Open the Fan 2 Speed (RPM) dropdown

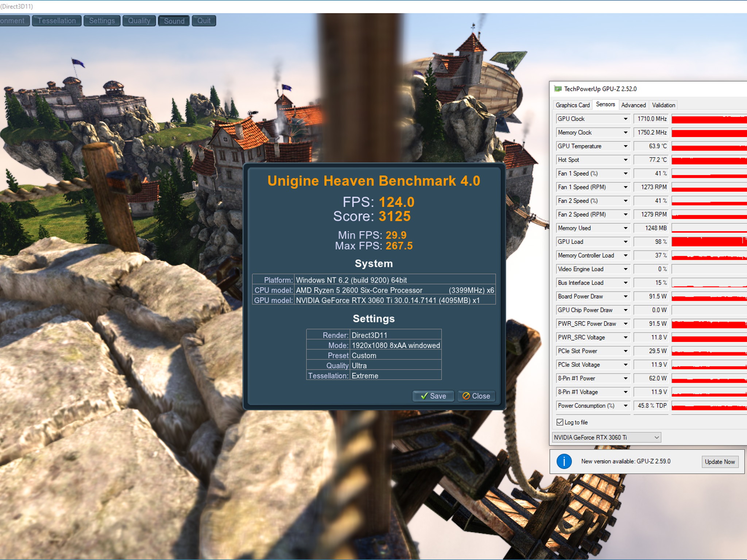[x=626, y=215]
